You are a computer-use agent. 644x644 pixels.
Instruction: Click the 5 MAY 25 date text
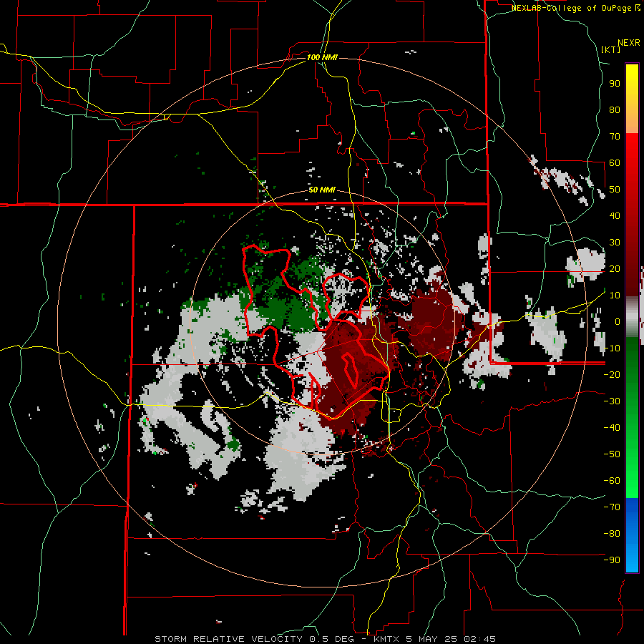(x=432, y=639)
